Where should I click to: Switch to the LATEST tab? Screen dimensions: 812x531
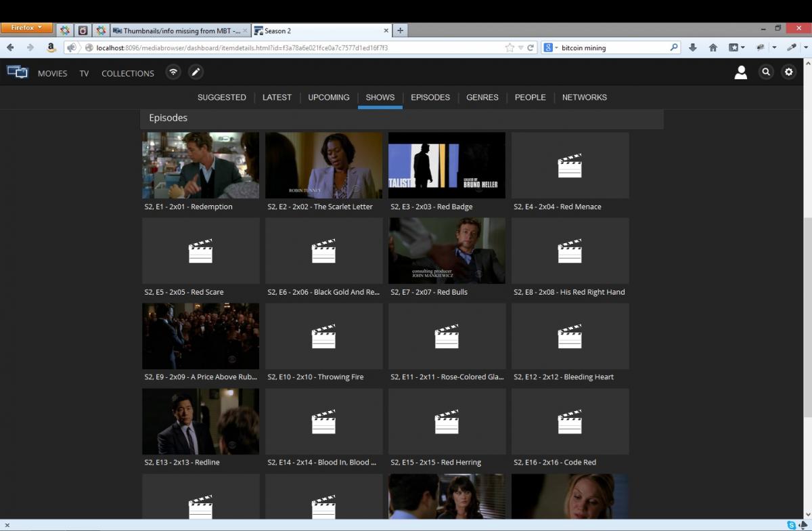[277, 98]
